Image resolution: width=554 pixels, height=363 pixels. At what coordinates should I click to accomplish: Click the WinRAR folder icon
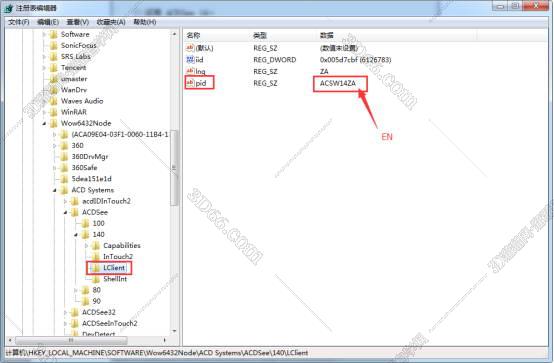pyautogui.click(x=53, y=112)
